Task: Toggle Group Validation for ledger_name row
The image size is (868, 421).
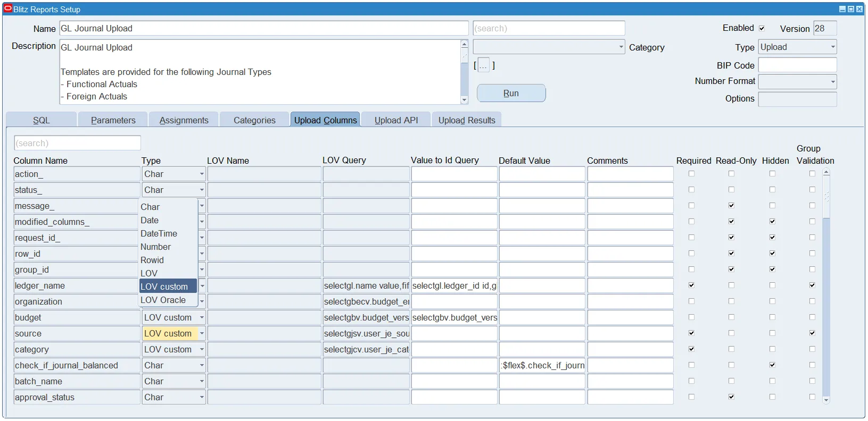Action: tap(812, 285)
